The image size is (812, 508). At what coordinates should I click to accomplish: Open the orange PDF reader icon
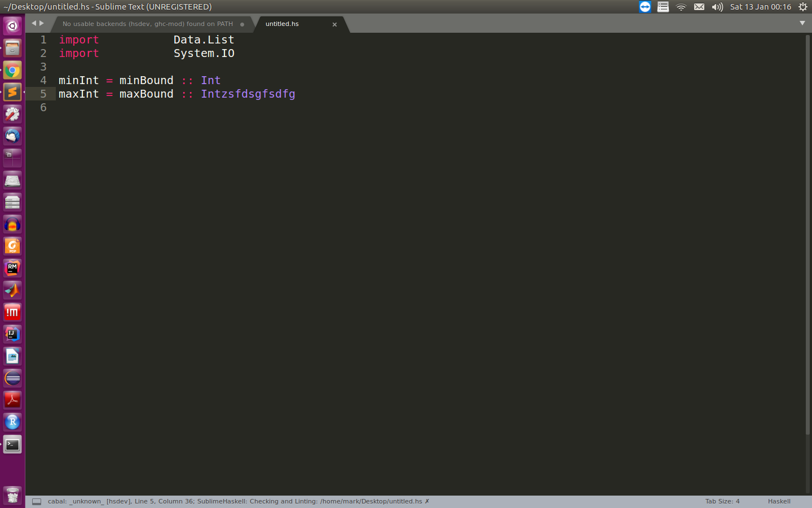[x=12, y=246]
